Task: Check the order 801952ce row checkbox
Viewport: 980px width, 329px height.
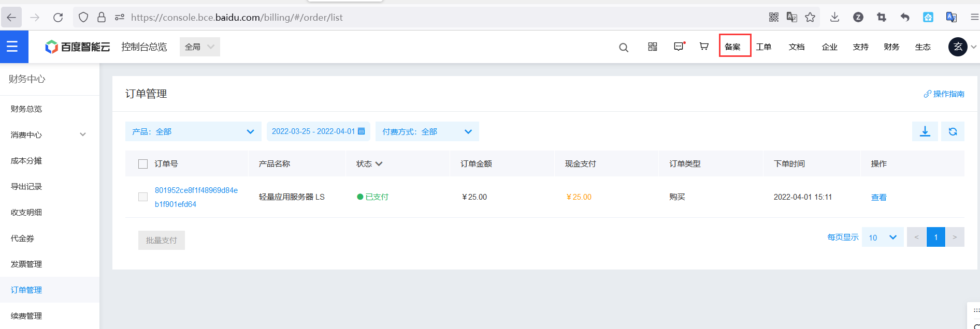Action: [x=143, y=197]
